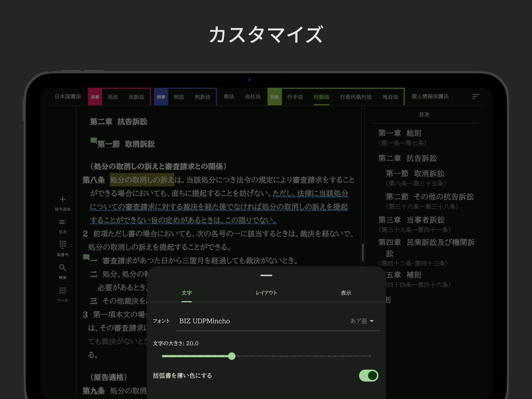
Task: Open the 行政代執行法 tab
Action: [x=356, y=97]
